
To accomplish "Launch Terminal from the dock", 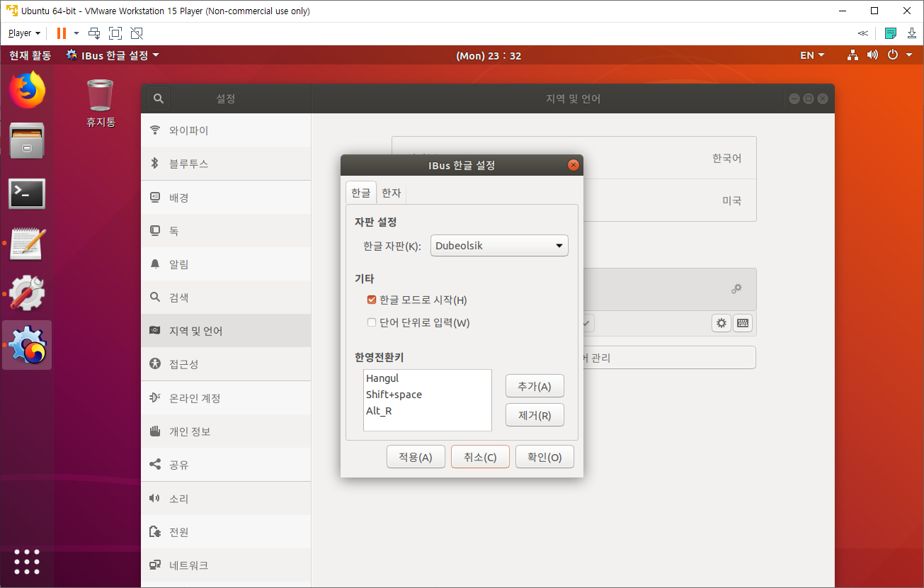I will (x=27, y=193).
